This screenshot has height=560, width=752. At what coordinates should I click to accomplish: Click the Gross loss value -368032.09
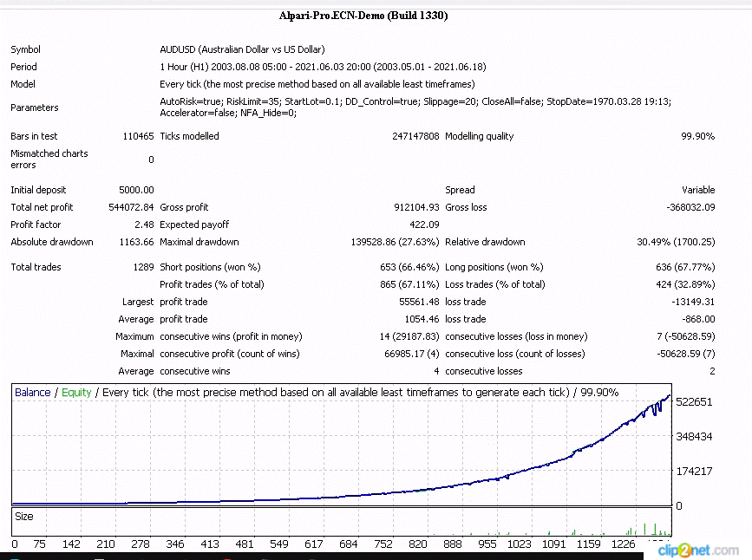point(690,207)
